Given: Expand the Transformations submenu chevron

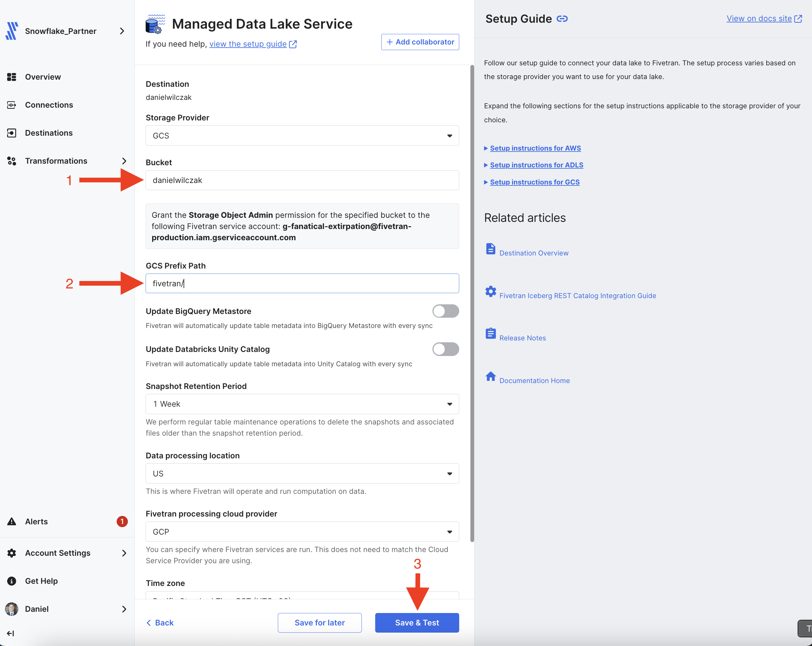Looking at the screenshot, I should point(124,161).
